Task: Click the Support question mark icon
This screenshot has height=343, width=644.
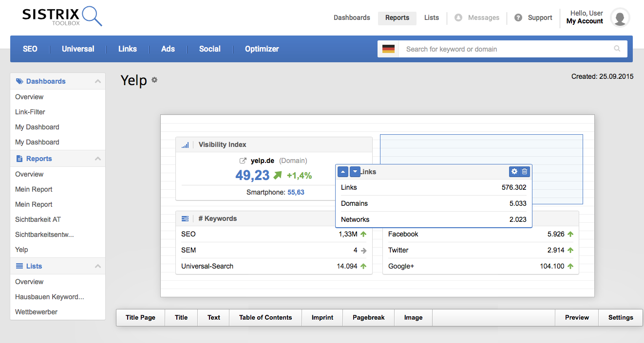Action: point(518,18)
